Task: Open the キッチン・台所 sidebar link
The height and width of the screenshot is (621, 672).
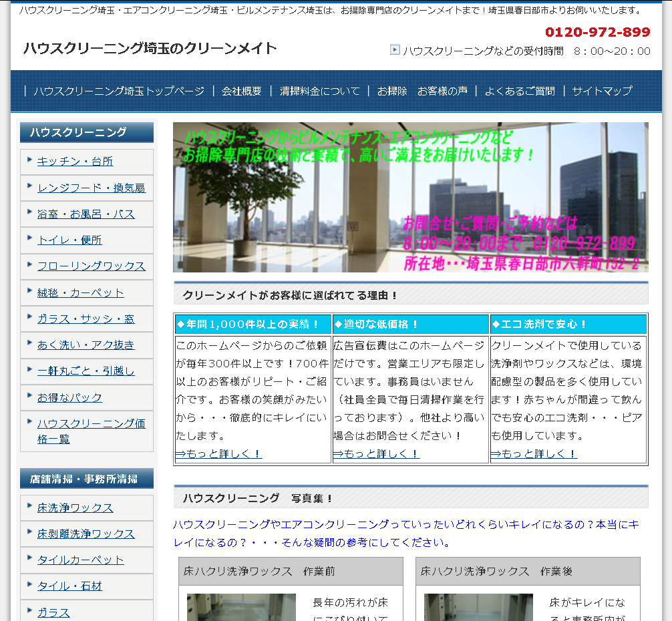Action: (75, 161)
